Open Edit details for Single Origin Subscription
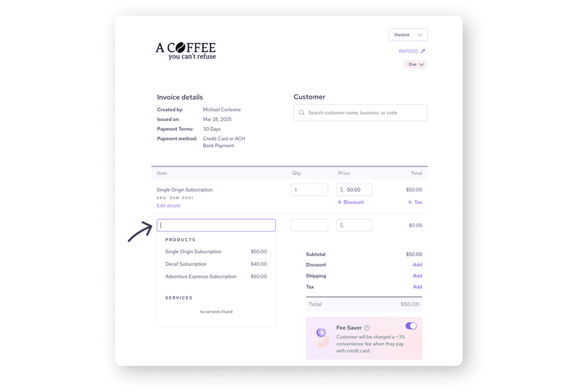Viewport: 588px width, 392px height. pyautogui.click(x=168, y=206)
